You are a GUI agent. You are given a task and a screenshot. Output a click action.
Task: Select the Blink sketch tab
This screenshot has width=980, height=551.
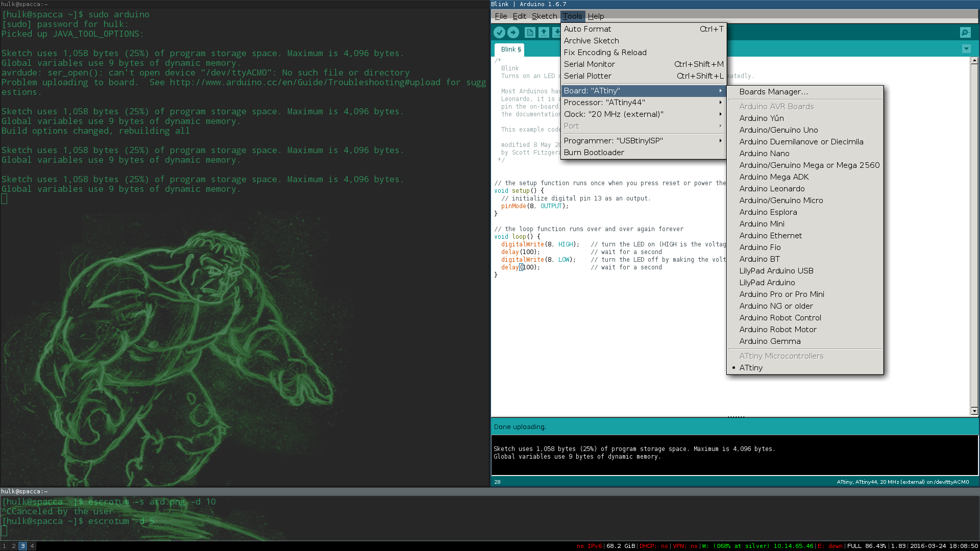pos(509,49)
